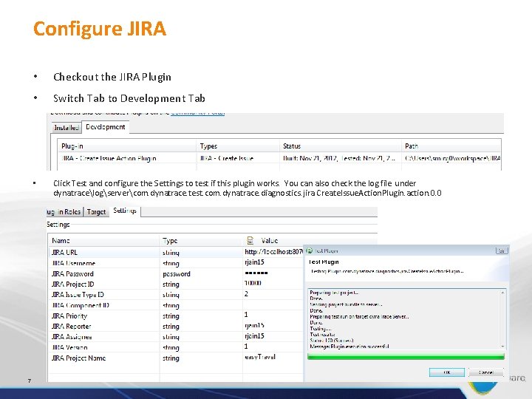Click the Value column header

point(270,241)
